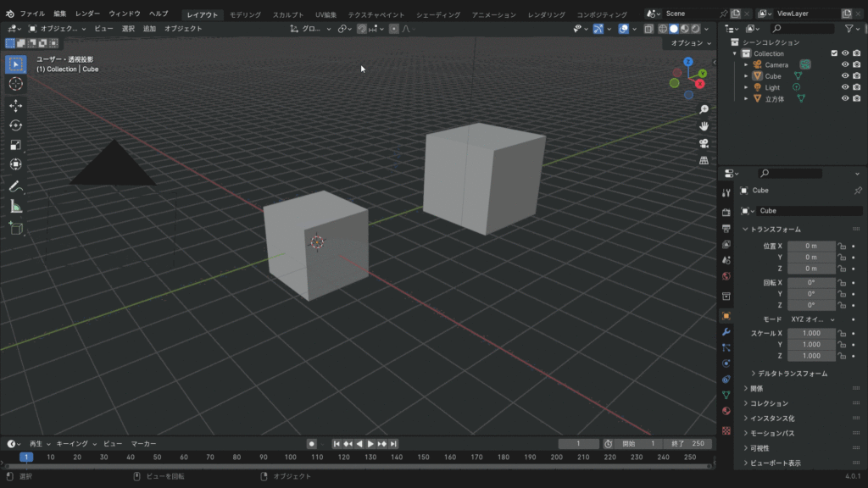This screenshot has height=488, width=868.
Task: Open the レンダー menu
Action: click(87, 14)
